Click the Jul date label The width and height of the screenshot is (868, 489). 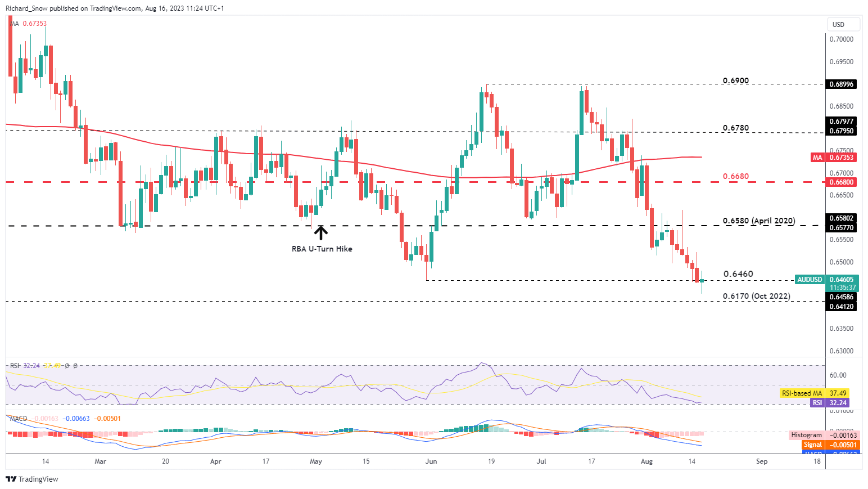(x=541, y=461)
